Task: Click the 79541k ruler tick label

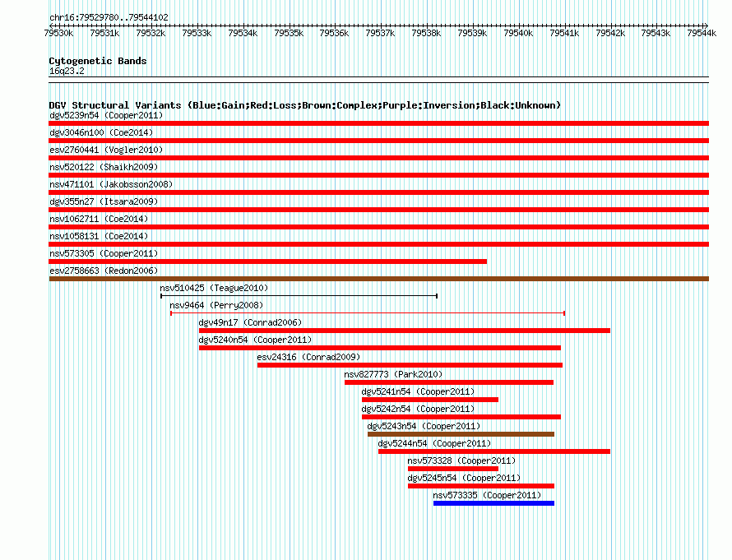Action: coord(564,33)
